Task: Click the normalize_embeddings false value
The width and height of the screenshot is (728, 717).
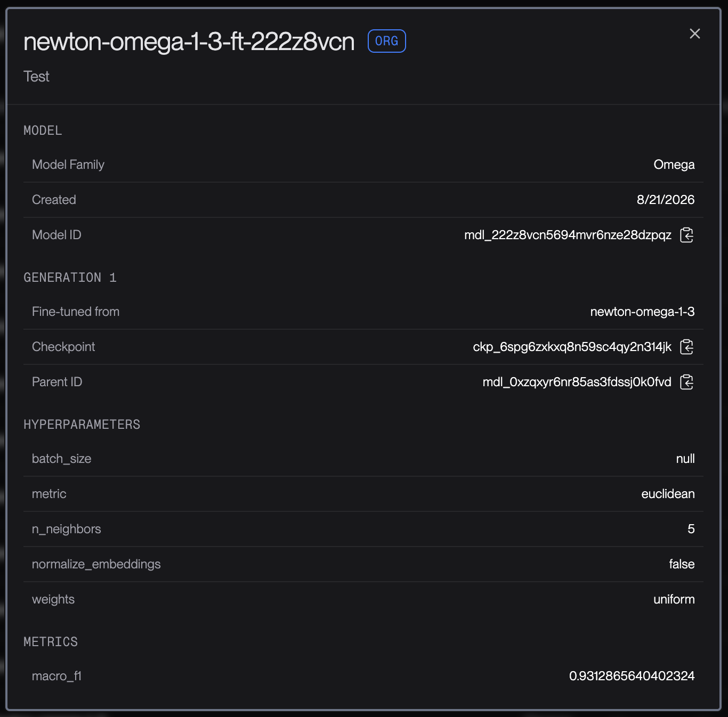Action: point(682,564)
